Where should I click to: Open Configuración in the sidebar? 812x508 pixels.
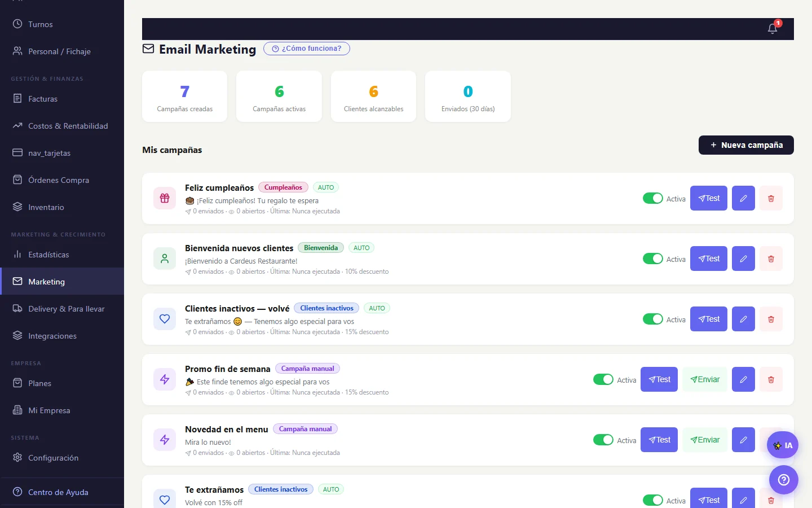click(x=62, y=458)
